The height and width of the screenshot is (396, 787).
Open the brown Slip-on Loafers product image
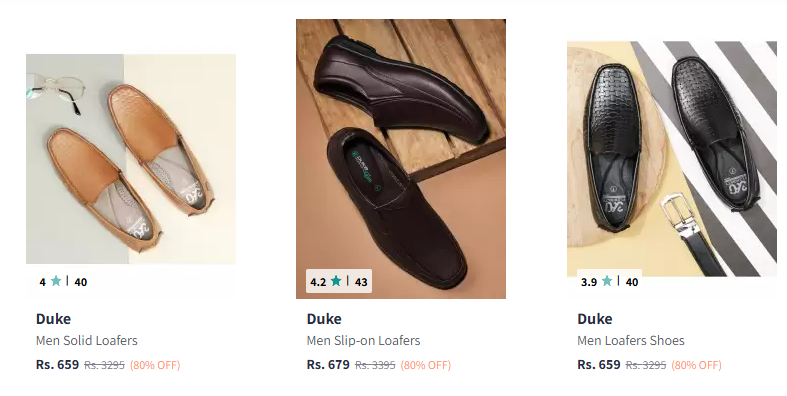pyautogui.click(x=401, y=159)
